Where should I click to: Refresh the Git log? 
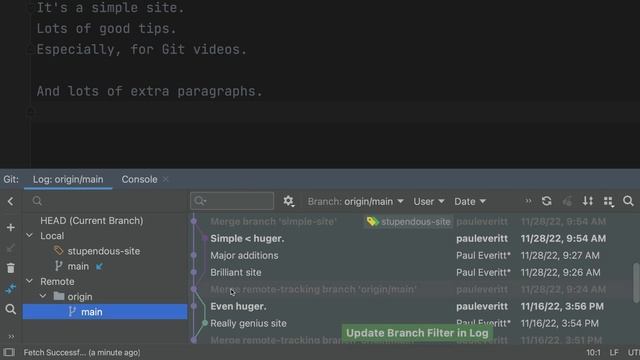point(547,201)
